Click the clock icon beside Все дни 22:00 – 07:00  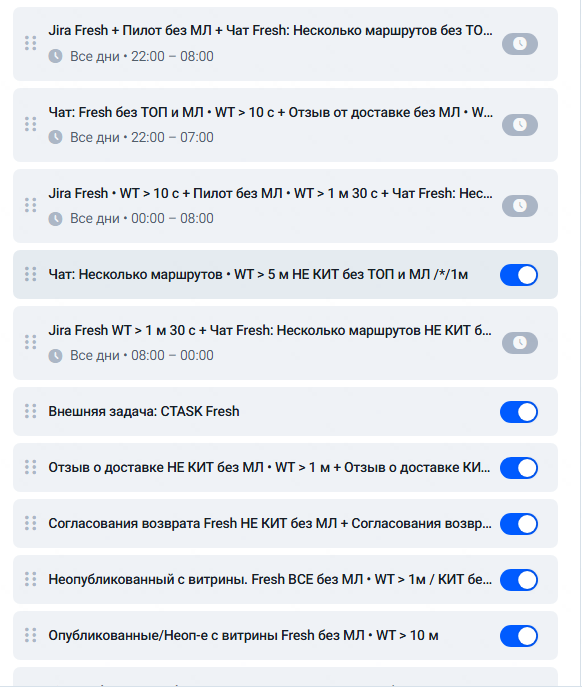pyautogui.click(x=55, y=137)
